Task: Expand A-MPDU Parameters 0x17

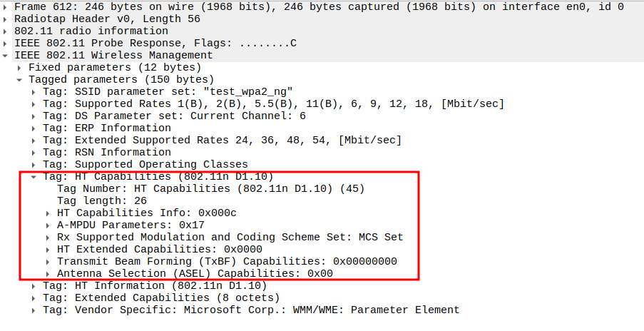Action: pyautogui.click(x=48, y=225)
